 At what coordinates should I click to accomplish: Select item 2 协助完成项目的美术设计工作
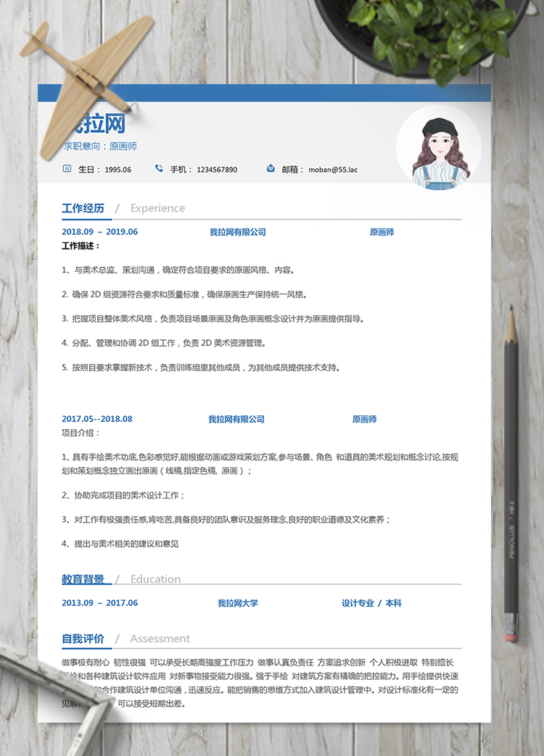coord(123,495)
